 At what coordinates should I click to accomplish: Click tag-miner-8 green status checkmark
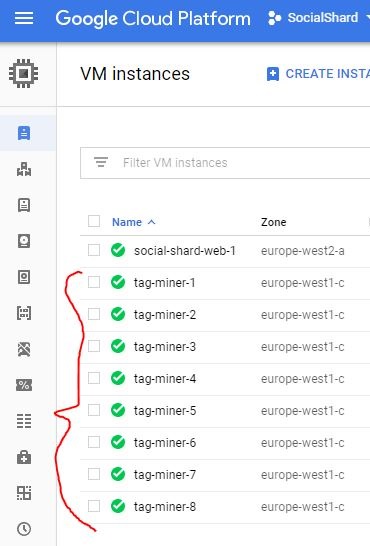(118, 507)
